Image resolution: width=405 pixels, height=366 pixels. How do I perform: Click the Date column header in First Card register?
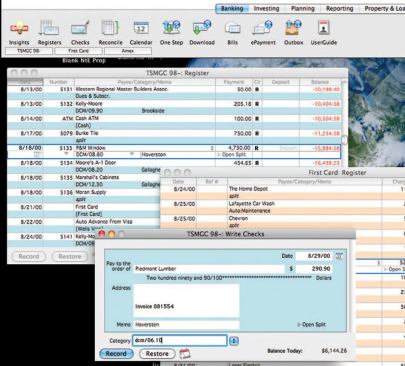click(x=178, y=182)
